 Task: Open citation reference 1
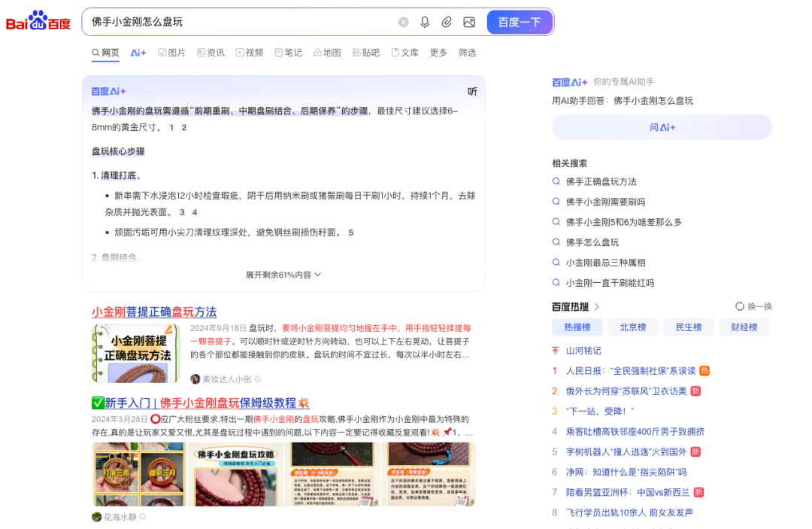tap(171, 127)
